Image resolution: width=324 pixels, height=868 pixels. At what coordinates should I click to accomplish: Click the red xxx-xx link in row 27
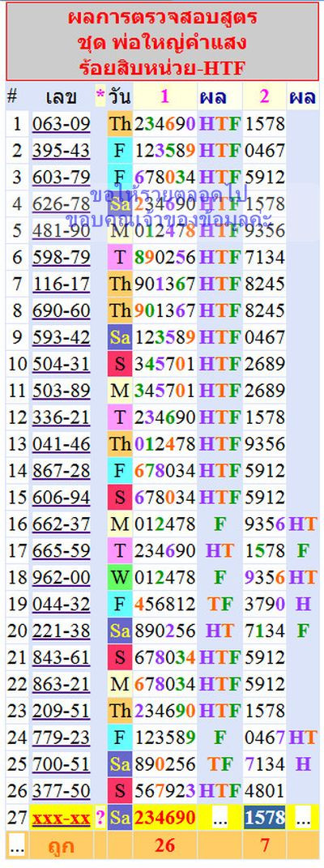[62, 817]
